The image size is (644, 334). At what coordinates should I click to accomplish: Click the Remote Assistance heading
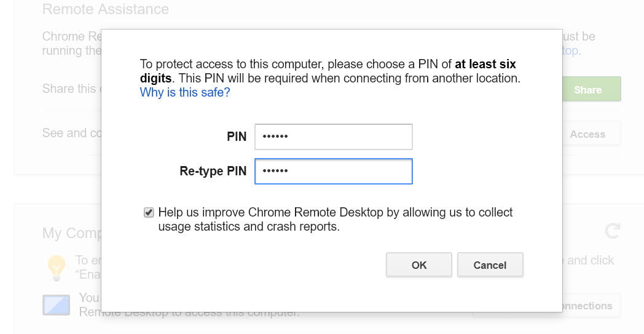pyautogui.click(x=106, y=9)
